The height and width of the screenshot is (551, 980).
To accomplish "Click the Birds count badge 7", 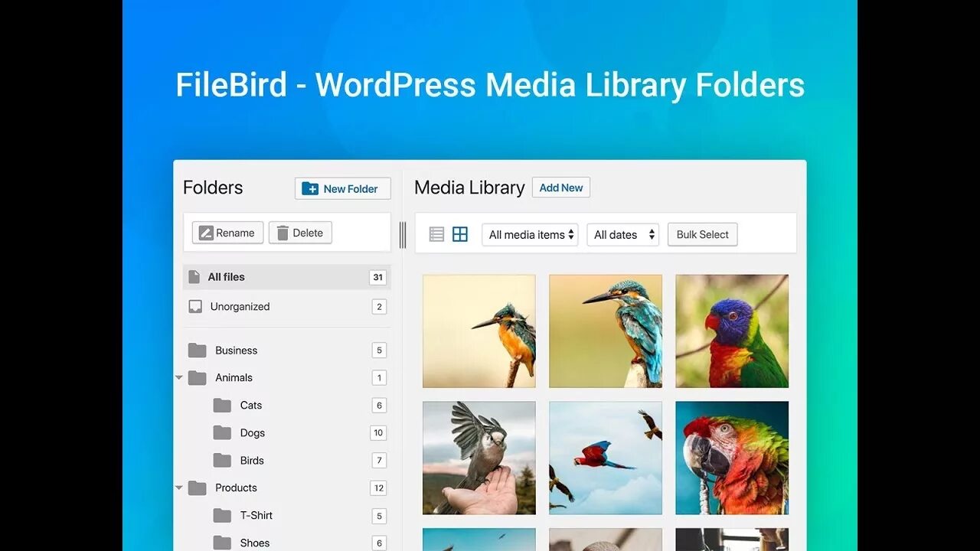I will (378, 461).
